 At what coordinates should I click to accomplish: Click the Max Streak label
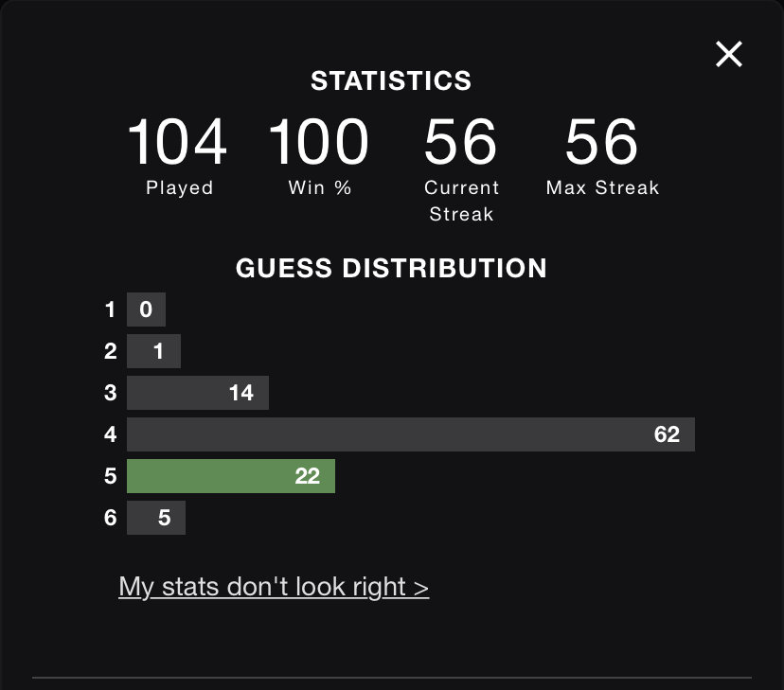pos(602,187)
